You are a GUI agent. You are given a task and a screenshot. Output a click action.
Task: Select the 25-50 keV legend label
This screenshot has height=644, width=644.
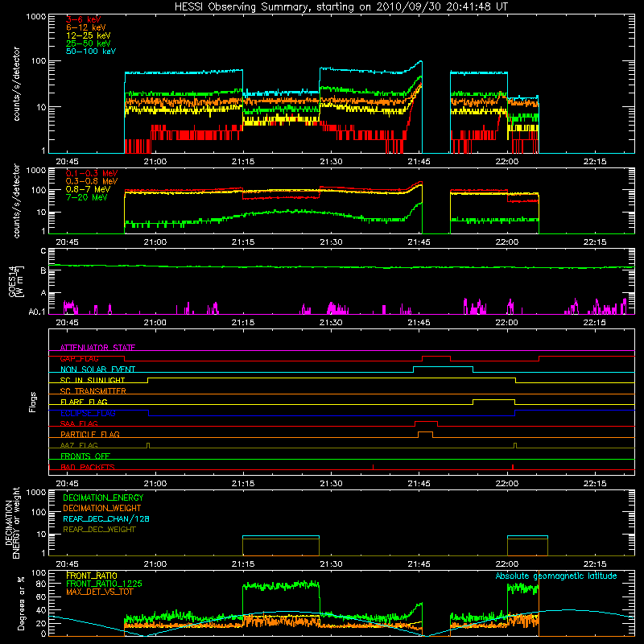tap(89, 43)
